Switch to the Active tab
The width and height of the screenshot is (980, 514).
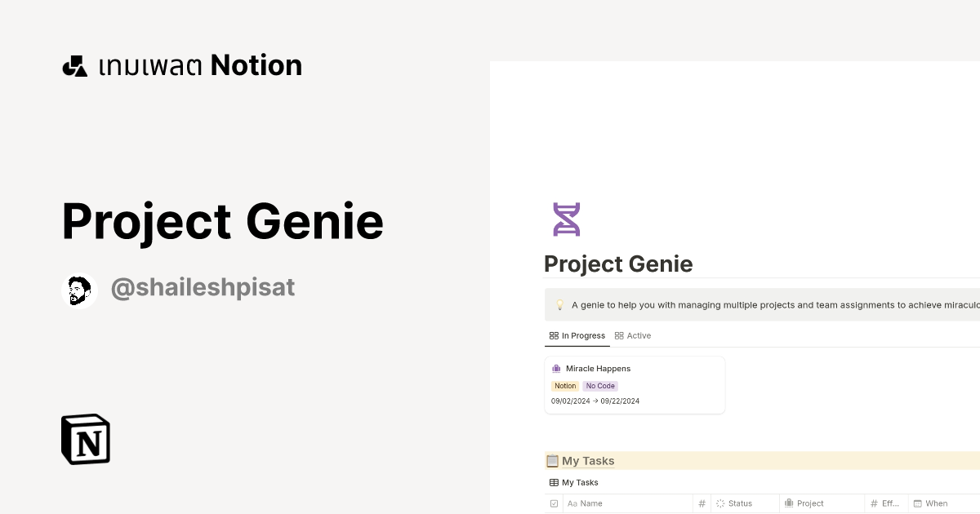(x=638, y=335)
